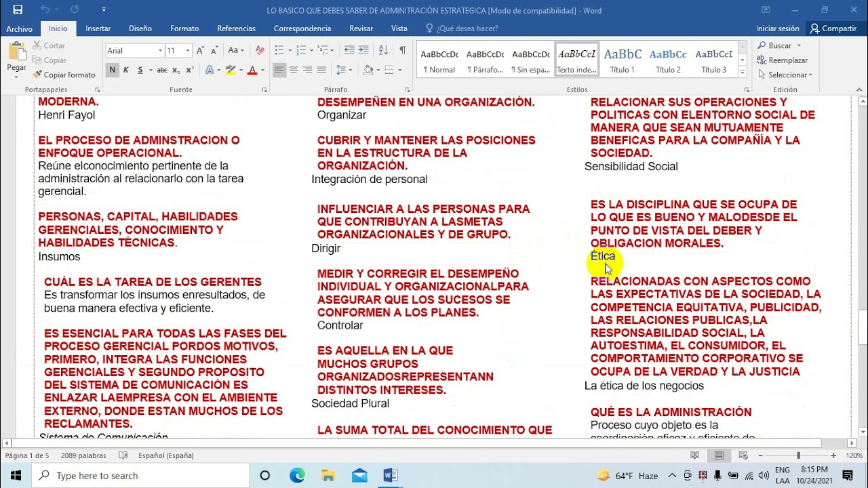Open File Explorer from taskbar
This screenshot has width=868, height=488.
tap(328, 475)
